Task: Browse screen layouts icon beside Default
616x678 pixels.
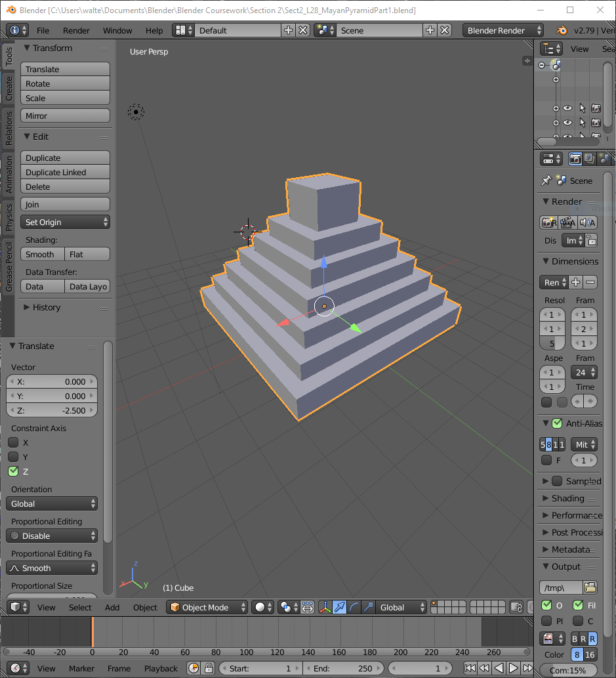Action: [183, 30]
